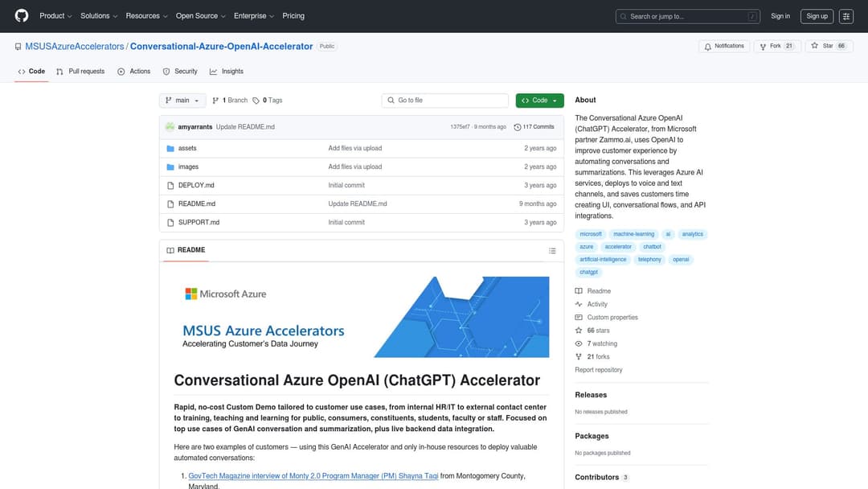Open Contributors section heading
868x489 pixels.
(602, 478)
